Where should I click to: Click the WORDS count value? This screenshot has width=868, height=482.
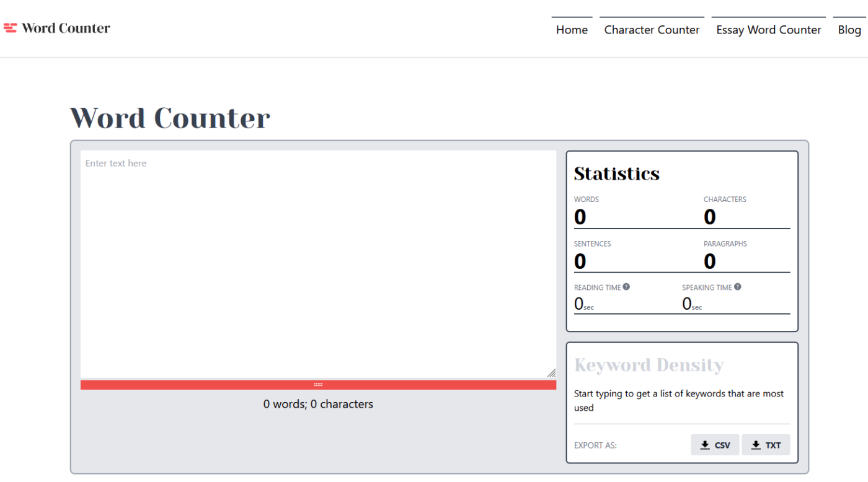coord(580,217)
